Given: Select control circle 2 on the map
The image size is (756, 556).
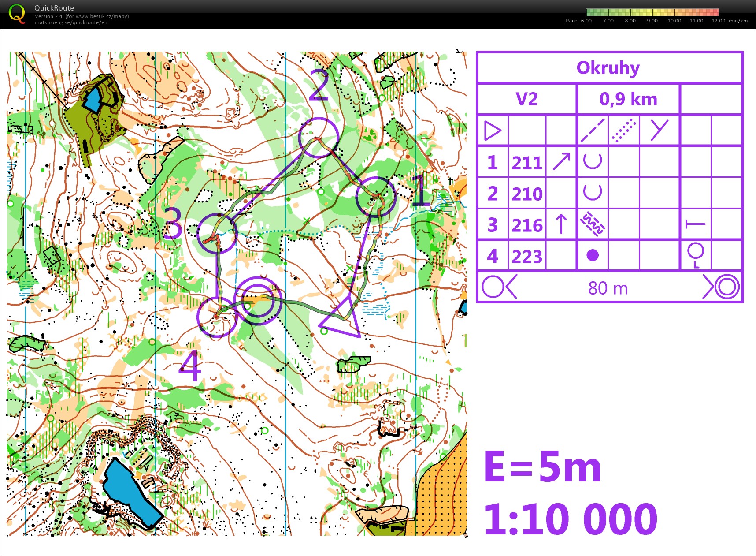Looking at the screenshot, I should [x=319, y=138].
